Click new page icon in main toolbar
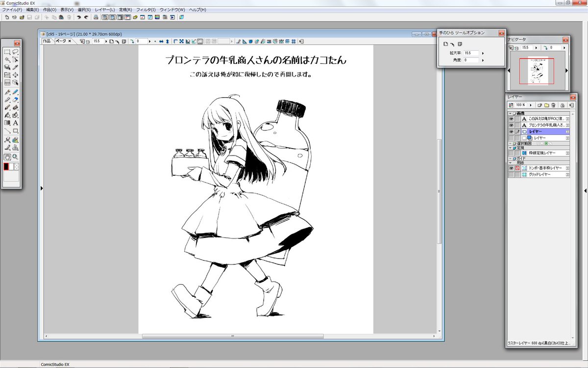 click(x=7, y=17)
